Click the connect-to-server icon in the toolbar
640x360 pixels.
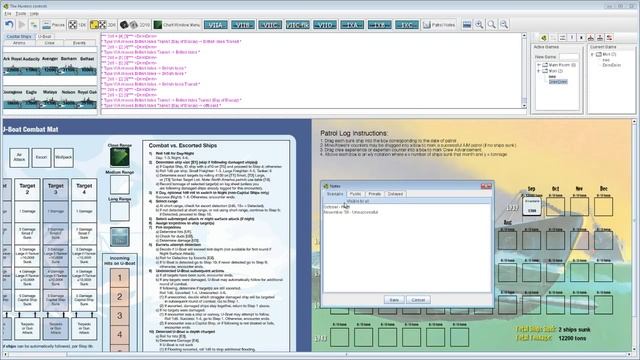[x=34, y=25]
